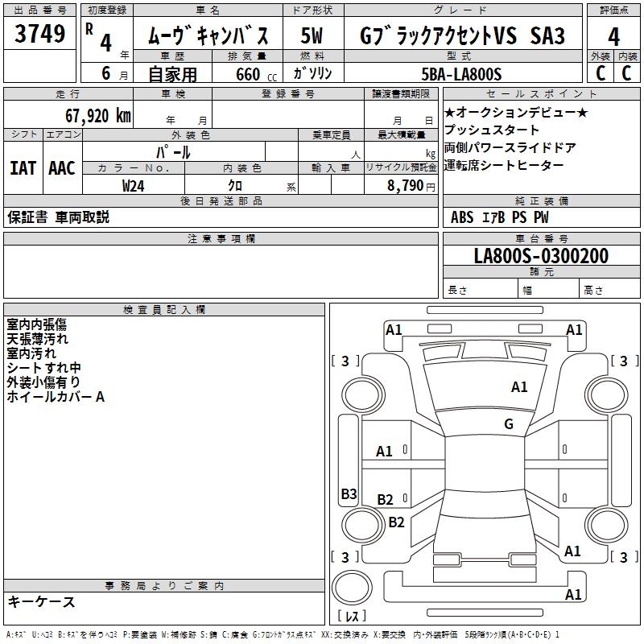Select the car name ムーヴキャンバス

(x=208, y=35)
